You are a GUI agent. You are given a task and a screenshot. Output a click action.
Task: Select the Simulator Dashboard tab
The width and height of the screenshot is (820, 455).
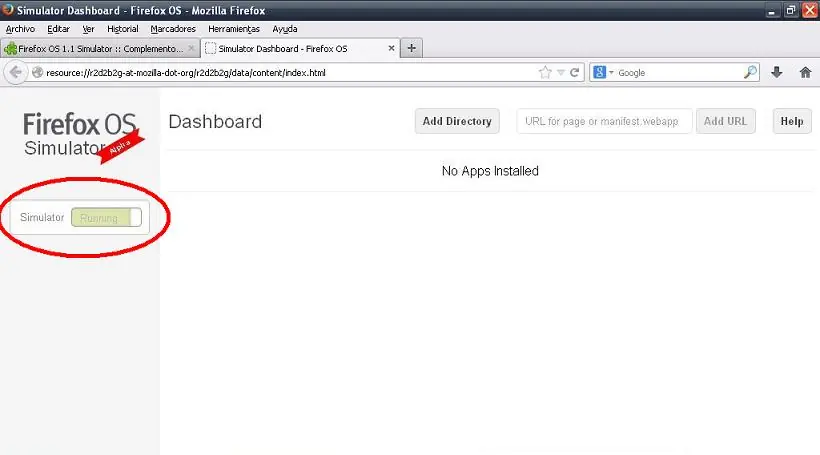(x=300, y=48)
